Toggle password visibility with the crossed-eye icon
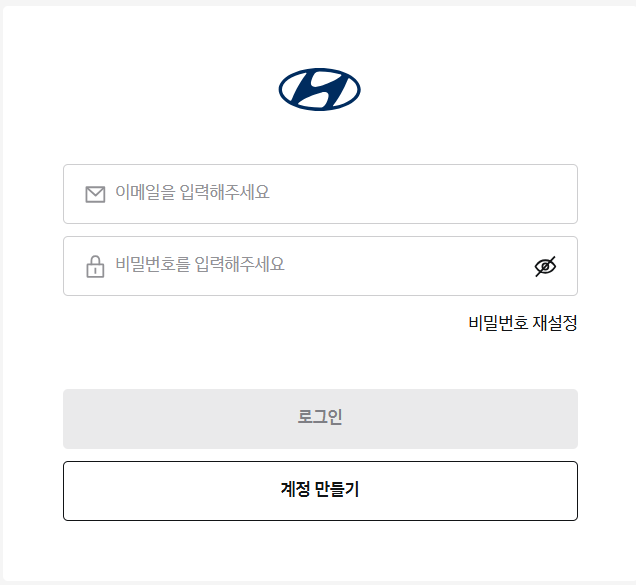The width and height of the screenshot is (636, 585). [545, 266]
